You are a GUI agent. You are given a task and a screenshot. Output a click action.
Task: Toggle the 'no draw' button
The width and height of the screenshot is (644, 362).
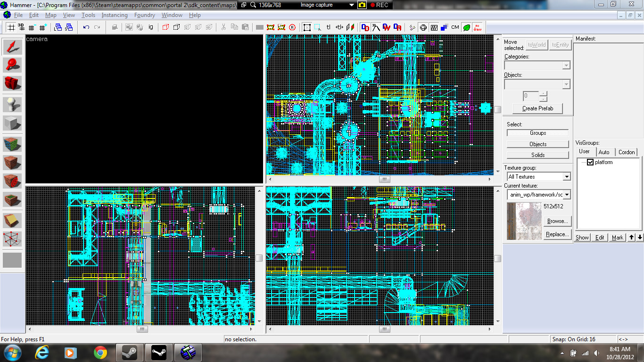coord(478,27)
